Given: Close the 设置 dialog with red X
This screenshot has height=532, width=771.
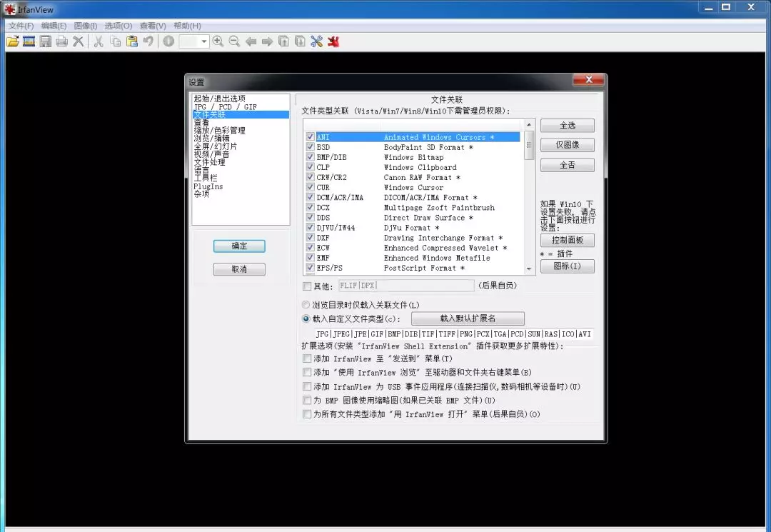Looking at the screenshot, I should click(588, 80).
